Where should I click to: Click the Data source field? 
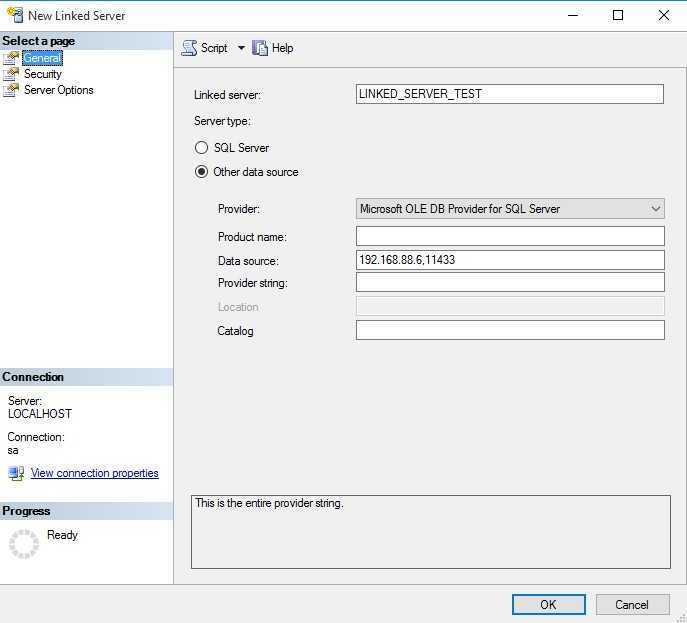(510, 260)
